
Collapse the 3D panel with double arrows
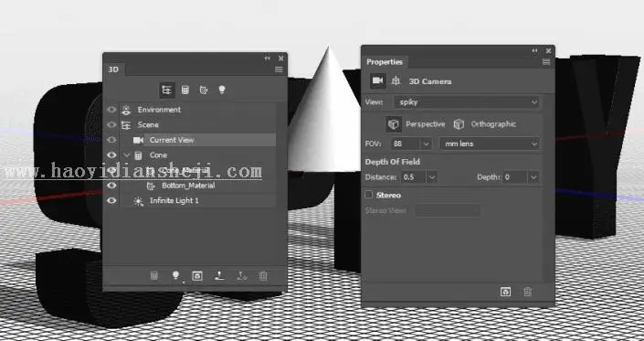pyautogui.click(x=268, y=59)
